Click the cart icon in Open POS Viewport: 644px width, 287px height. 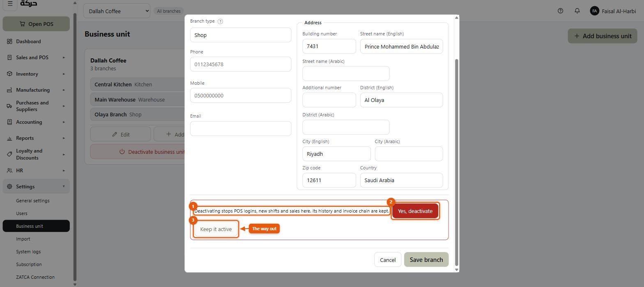[22, 24]
